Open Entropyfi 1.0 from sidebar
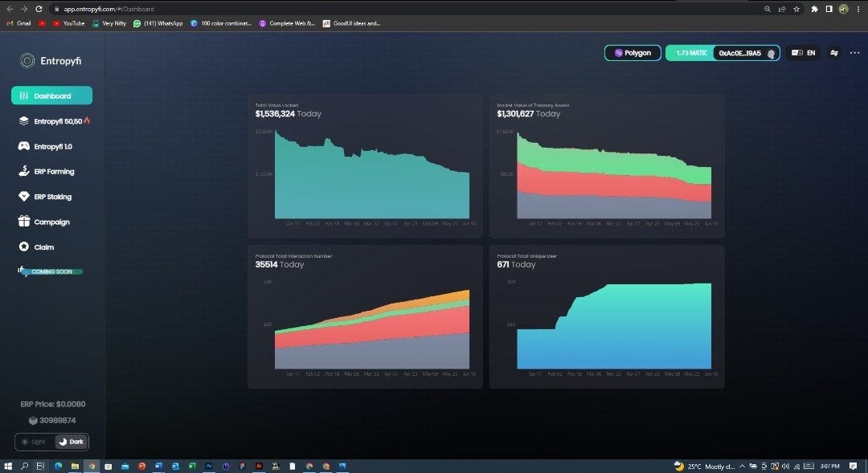This screenshot has height=473, width=868. tap(45, 147)
